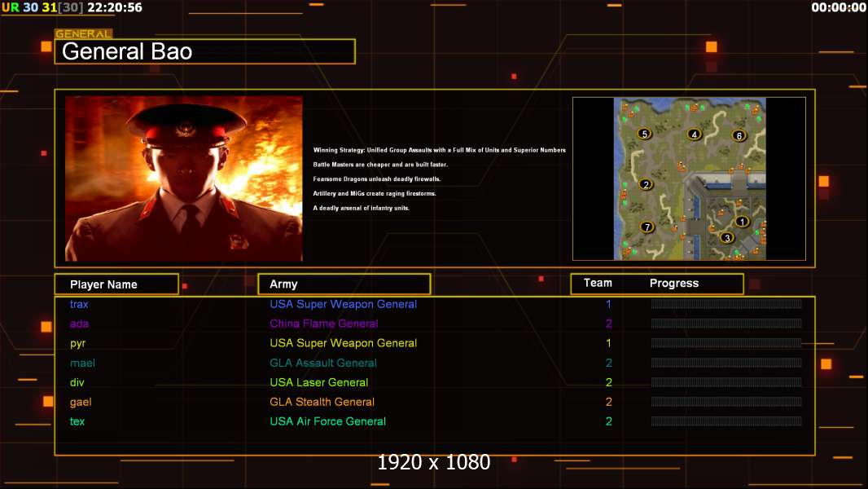Select player name pyr
The height and width of the screenshot is (489, 868).
(77, 343)
